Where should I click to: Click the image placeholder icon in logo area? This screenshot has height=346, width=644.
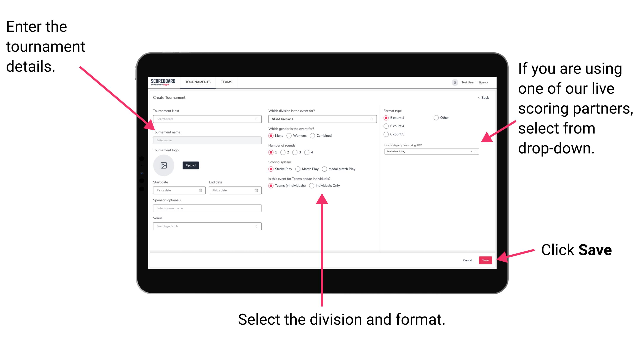pyautogui.click(x=163, y=165)
